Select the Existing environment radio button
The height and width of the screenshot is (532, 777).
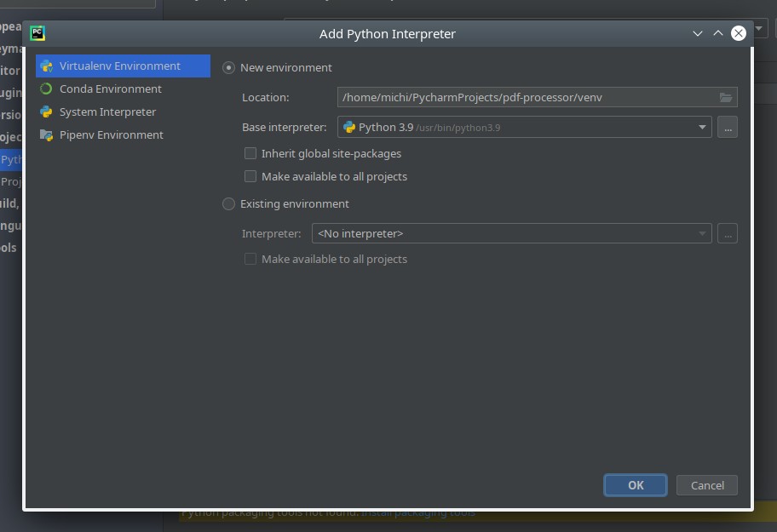tap(228, 204)
